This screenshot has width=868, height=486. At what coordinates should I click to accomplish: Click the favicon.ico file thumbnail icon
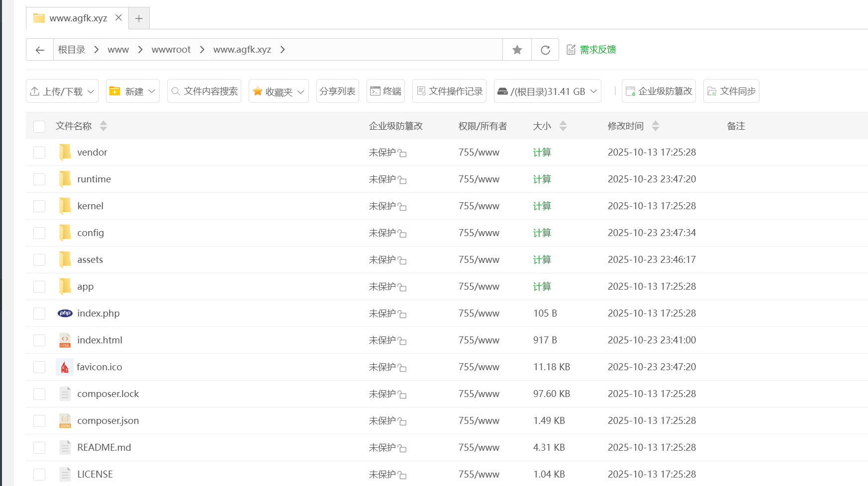[65, 367]
